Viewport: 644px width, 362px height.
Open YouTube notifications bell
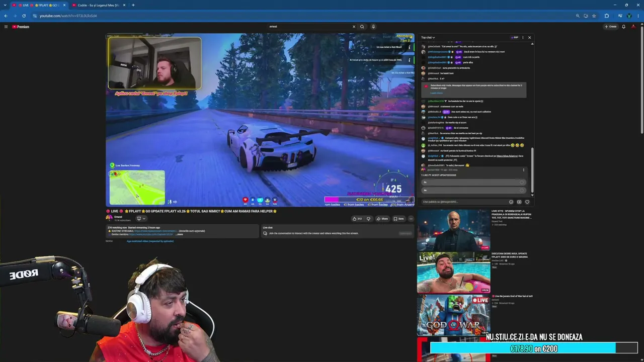tap(623, 27)
